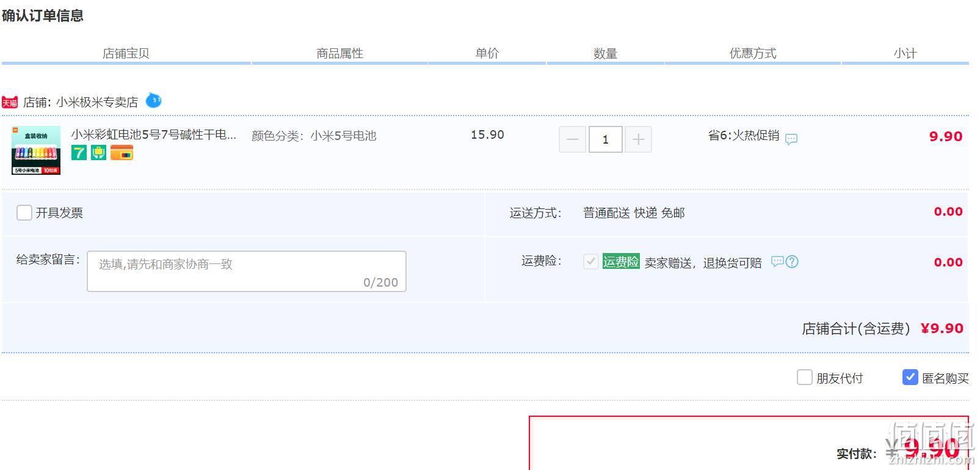Click the unit price 15.90
This screenshot has height=470, width=980.
pyautogui.click(x=487, y=134)
